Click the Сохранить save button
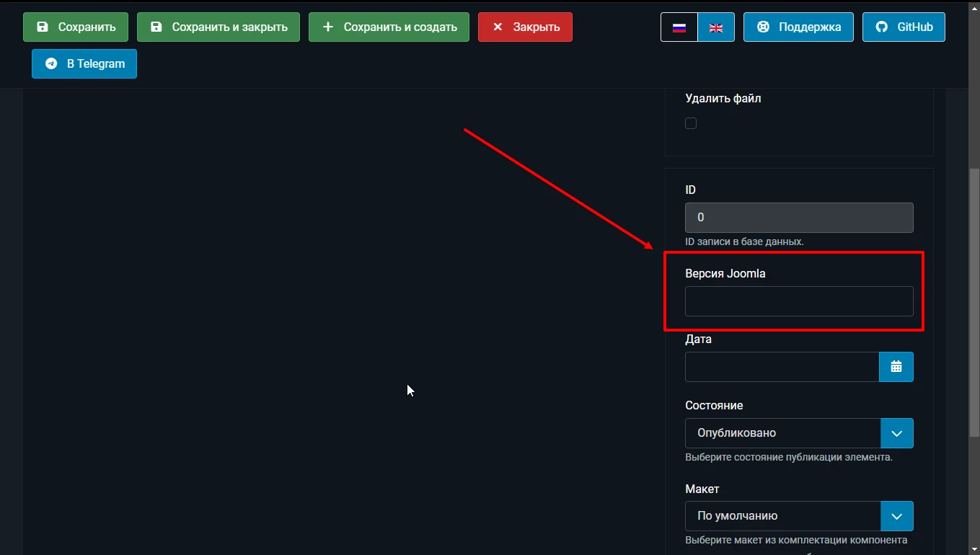The image size is (980, 555). [x=76, y=27]
